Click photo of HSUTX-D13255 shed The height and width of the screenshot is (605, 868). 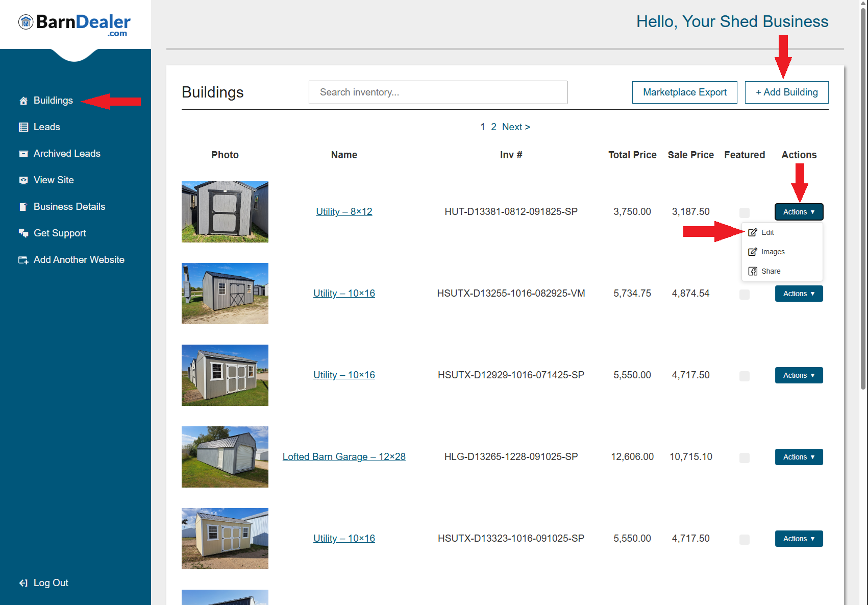225,294
